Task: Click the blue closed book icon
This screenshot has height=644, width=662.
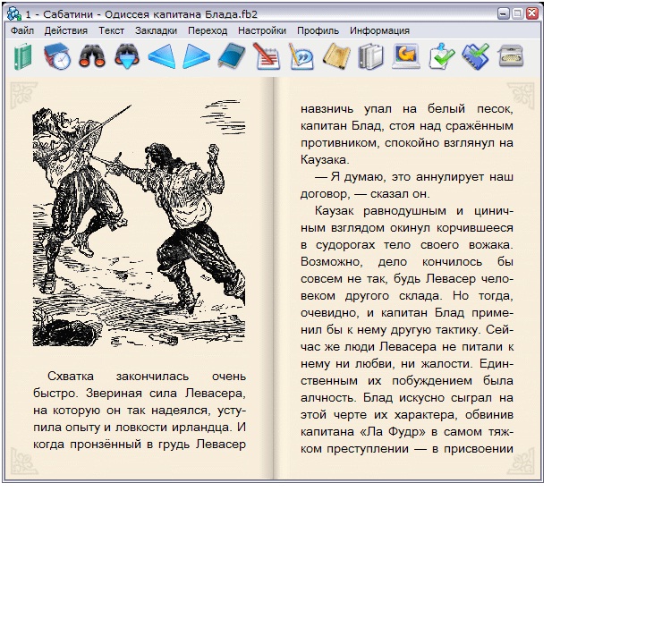Action: (x=232, y=56)
